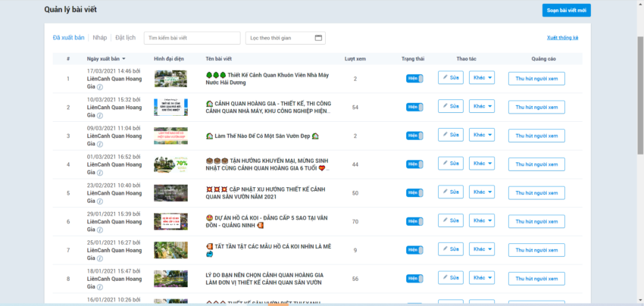Image resolution: width=644 pixels, height=306 pixels.
Task: Toggle Hiện status switch for row 1
Action: (x=414, y=78)
